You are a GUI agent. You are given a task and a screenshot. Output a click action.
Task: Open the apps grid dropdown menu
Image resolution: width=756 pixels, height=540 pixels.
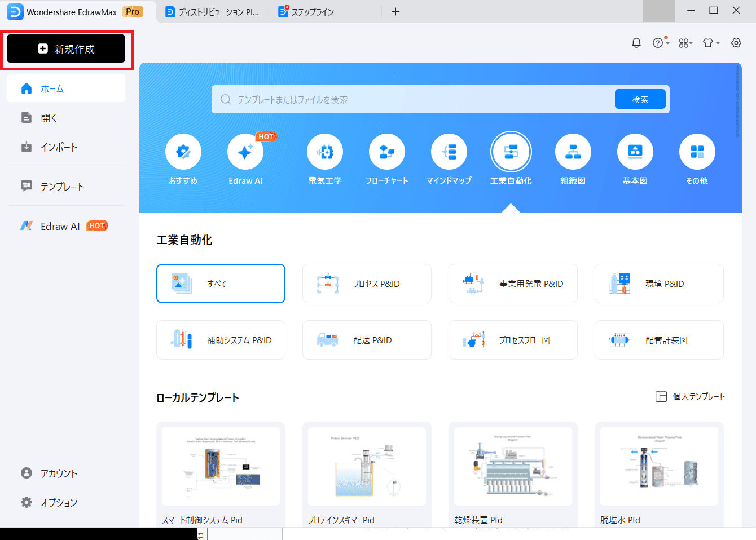click(685, 43)
